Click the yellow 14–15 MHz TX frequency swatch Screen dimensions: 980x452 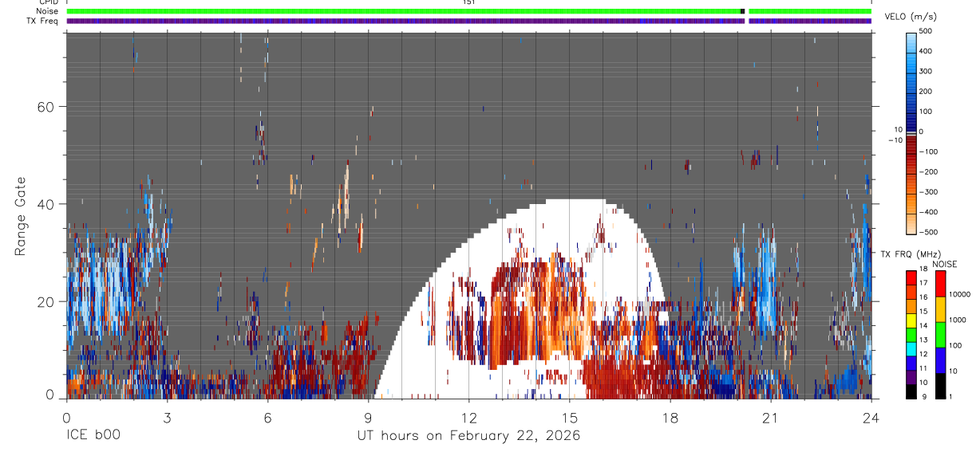point(911,320)
